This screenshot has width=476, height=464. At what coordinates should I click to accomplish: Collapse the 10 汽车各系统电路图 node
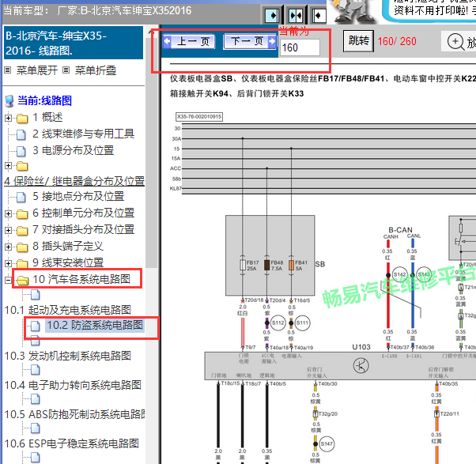click(8, 280)
